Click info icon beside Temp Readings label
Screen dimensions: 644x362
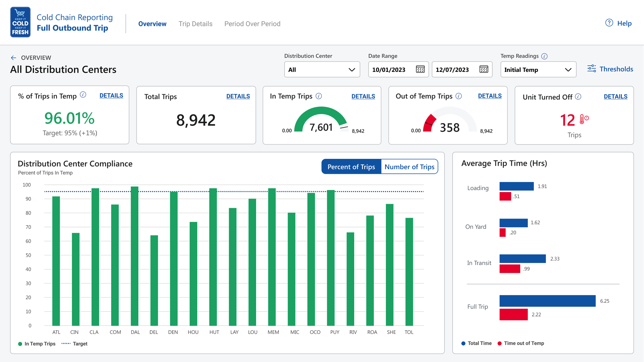click(x=544, y=56)
